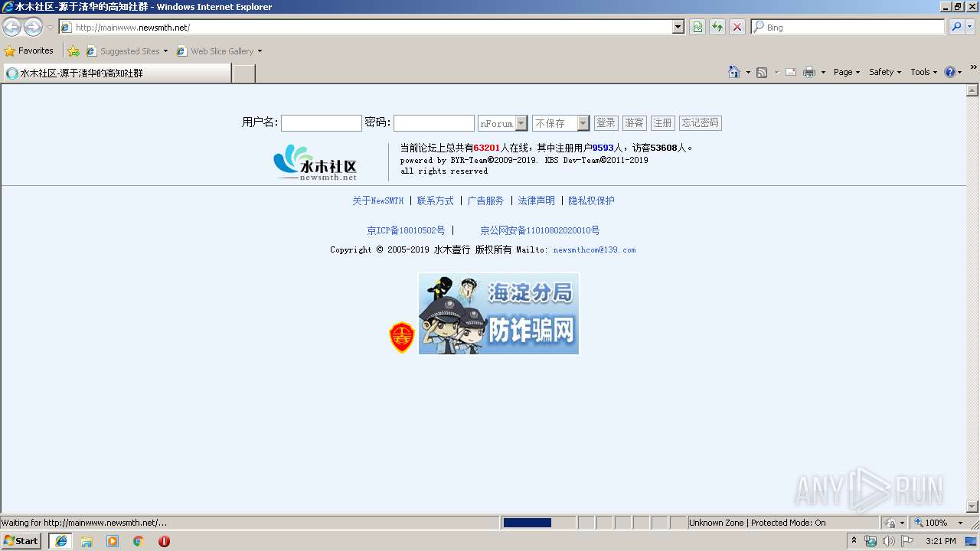Open the red Opera taskbar icon

164,541
